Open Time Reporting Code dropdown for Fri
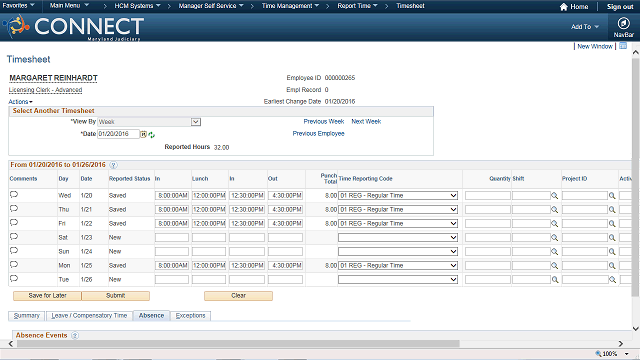The image size is (640, 360). click(398, 224)
